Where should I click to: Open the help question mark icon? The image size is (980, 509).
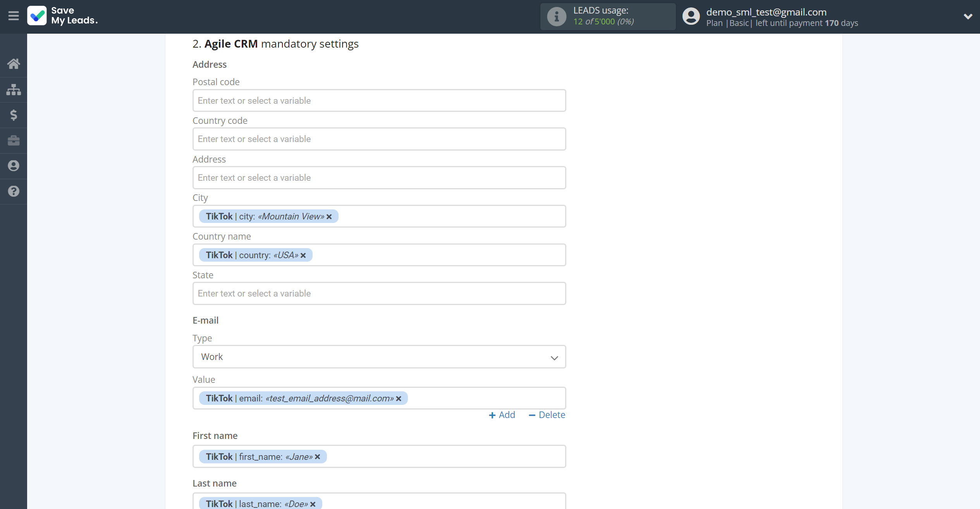tap(14, 191)
